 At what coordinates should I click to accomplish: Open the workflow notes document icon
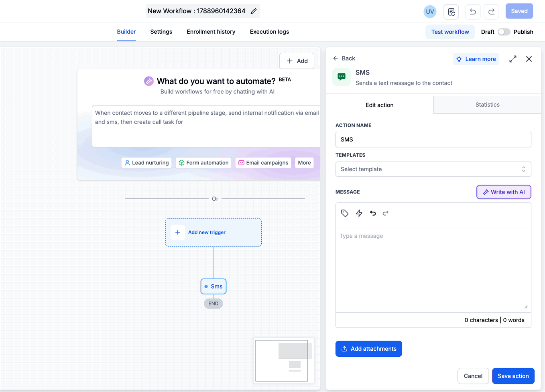[451, 12]
